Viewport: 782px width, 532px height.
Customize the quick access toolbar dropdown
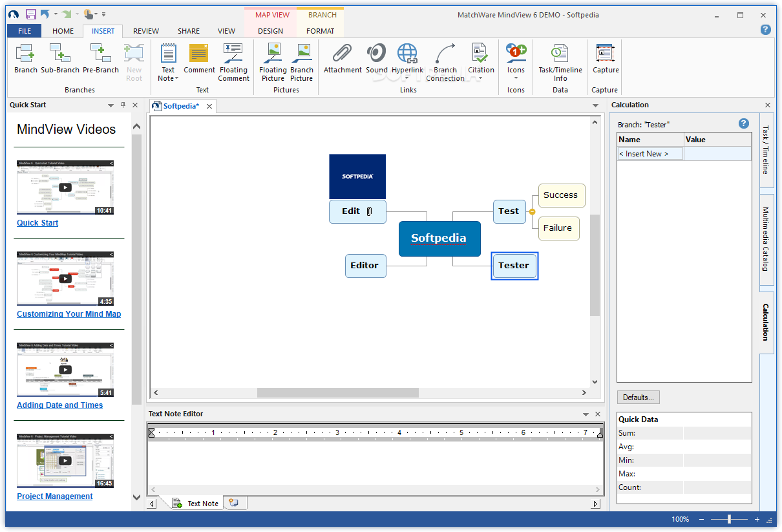click(x=104, y=14)
